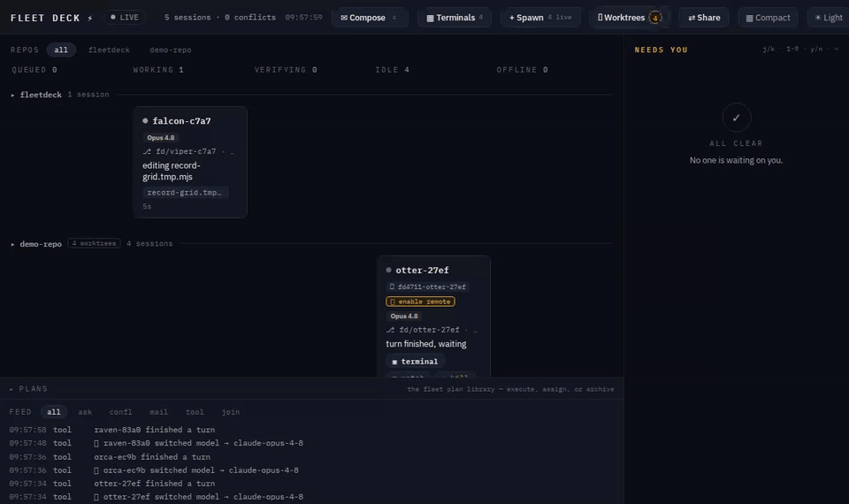Open terminal for otter-27ef
Image resolution: width=849 pixels, height=504 pixels.
[x=416, y=362]
